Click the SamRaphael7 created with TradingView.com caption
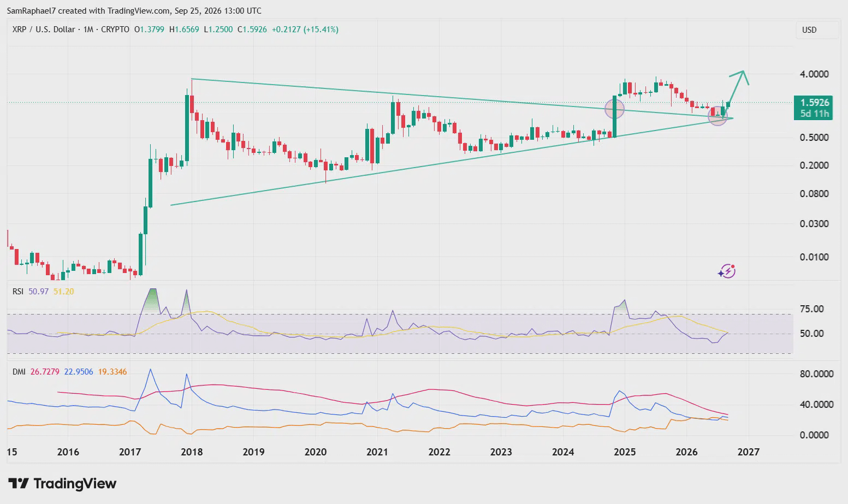848x504 pixels. pos(134,11)
